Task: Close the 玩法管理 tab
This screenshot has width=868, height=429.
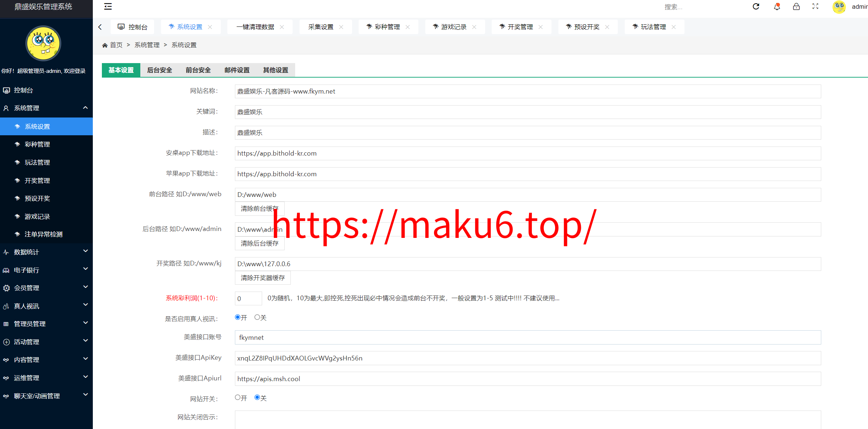Action: [x=674, y=27]
